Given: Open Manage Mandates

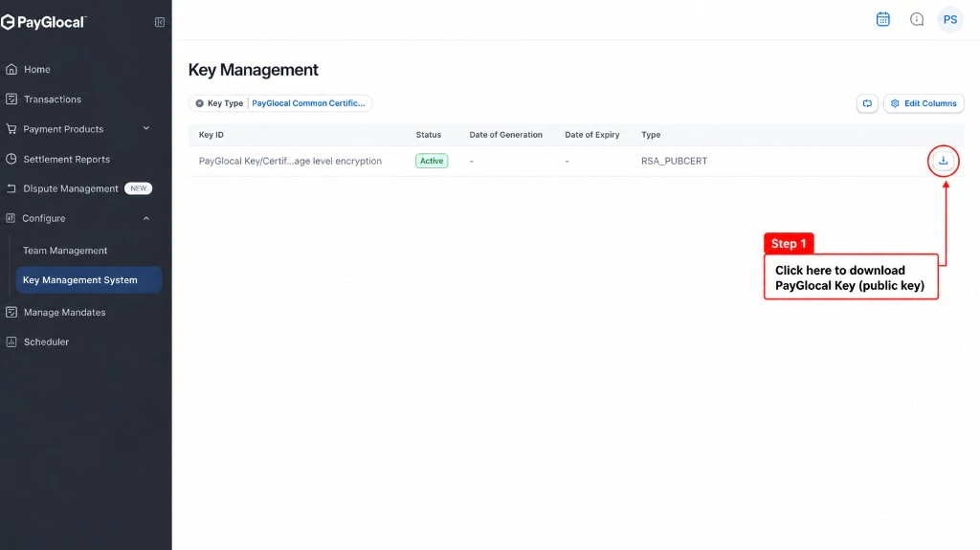Looking at the screenshot, I should click(x=64, y=313).
